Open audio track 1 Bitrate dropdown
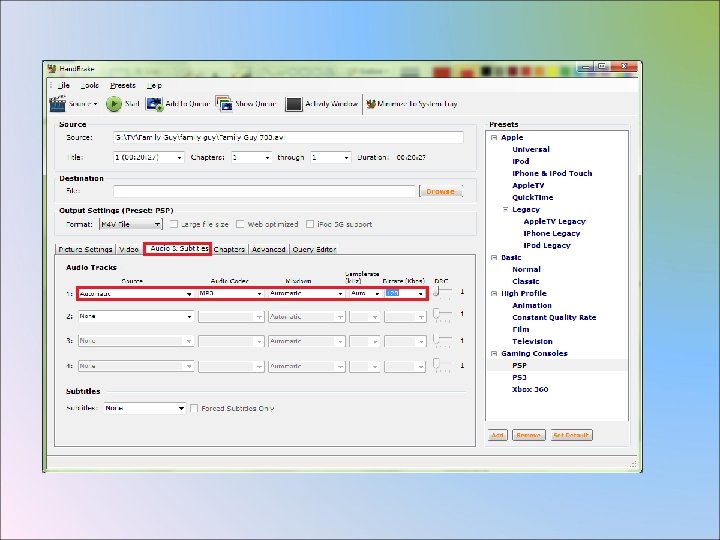Viewport: 720px width, 540px height. click(405, 293)
